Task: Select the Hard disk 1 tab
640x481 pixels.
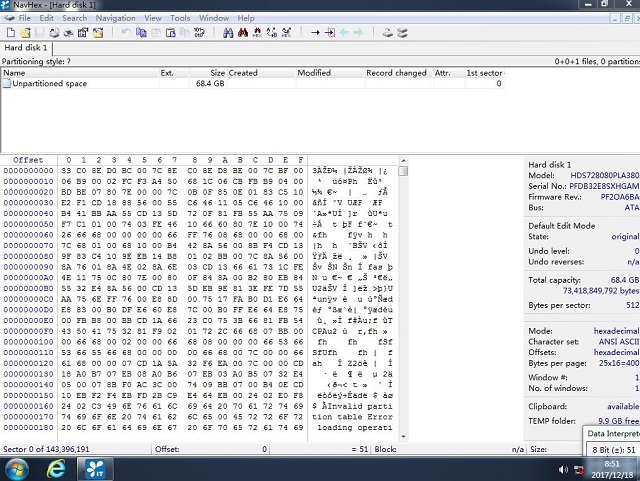Action: click(x=26, y=48)
